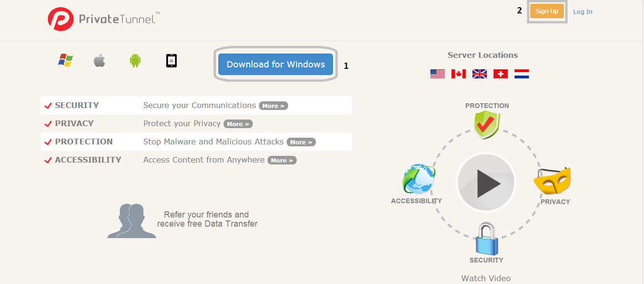Screen dimensions: 644x284
Task: Click the Switzerland flag
Action: point(501,74)
